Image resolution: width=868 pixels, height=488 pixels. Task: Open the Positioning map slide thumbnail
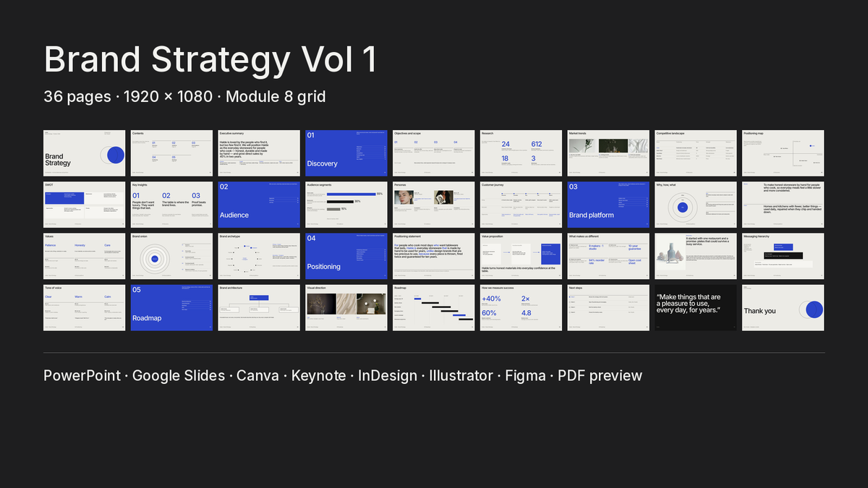click(783, 153)
